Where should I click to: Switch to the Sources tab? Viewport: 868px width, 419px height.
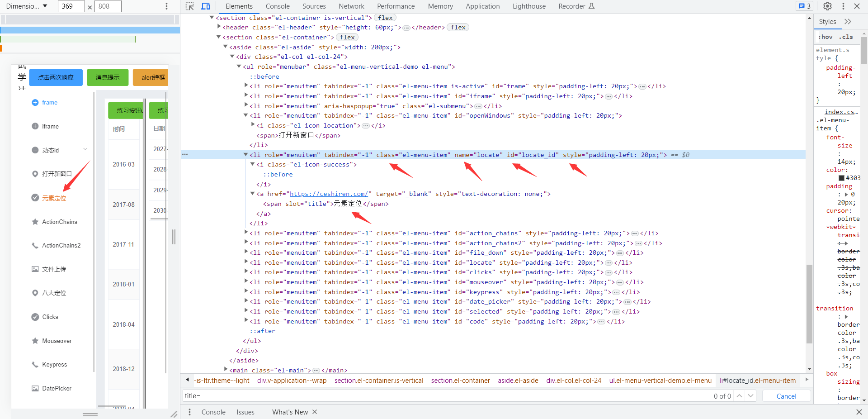point(314,6)
